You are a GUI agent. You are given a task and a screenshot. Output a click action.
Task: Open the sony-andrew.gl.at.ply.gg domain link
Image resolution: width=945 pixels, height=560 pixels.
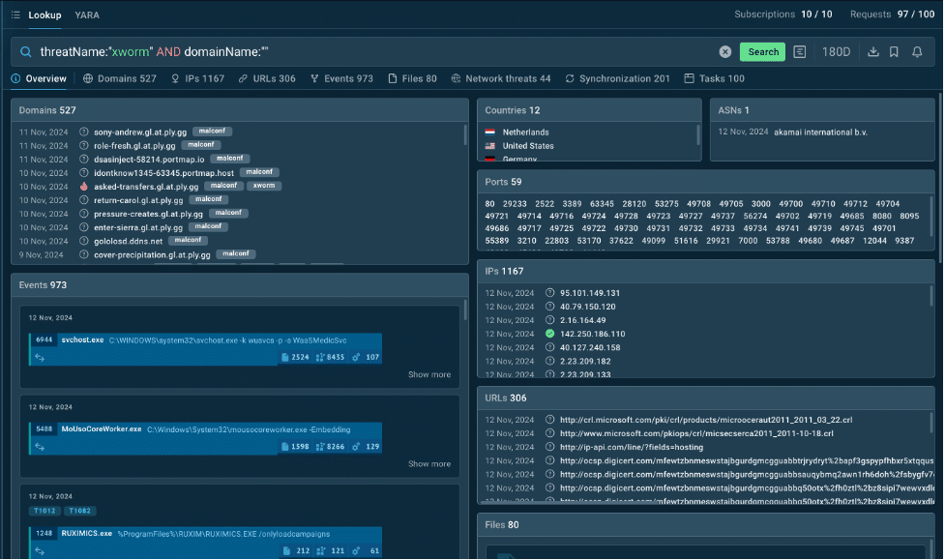click(139, 132)
